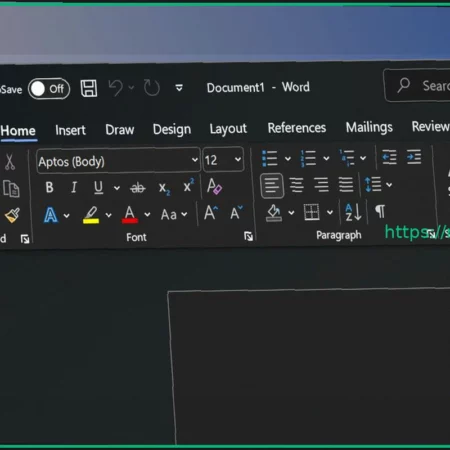Open the References ribbon tab

297,128
